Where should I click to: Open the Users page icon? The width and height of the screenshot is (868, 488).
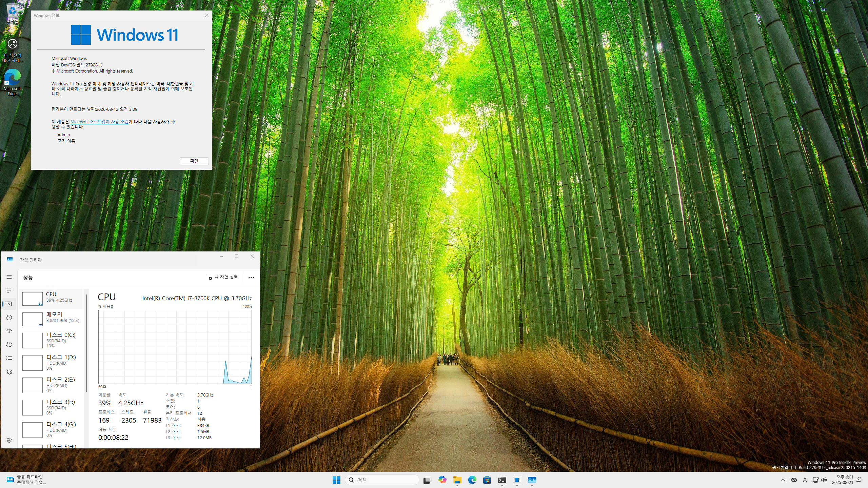pos(9,344)
